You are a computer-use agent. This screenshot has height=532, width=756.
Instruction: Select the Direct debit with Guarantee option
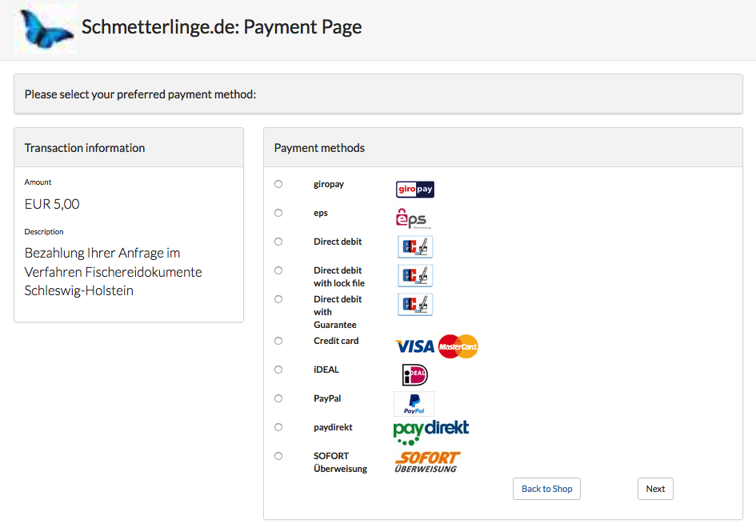pyautogui.click(x=278, y=299)
